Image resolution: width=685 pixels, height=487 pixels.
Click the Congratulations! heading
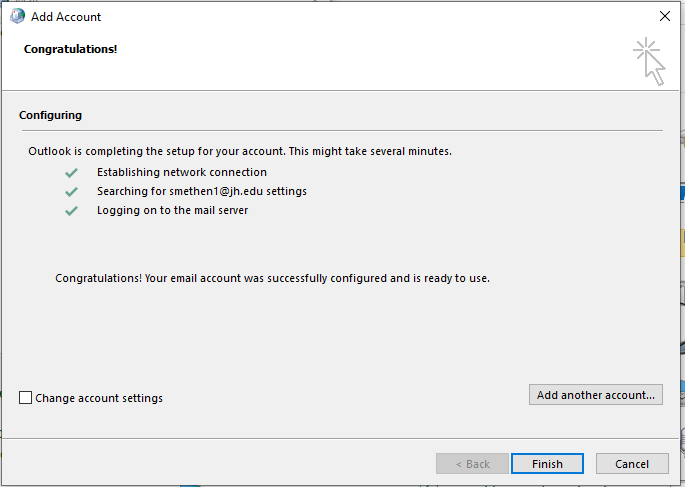70,49
